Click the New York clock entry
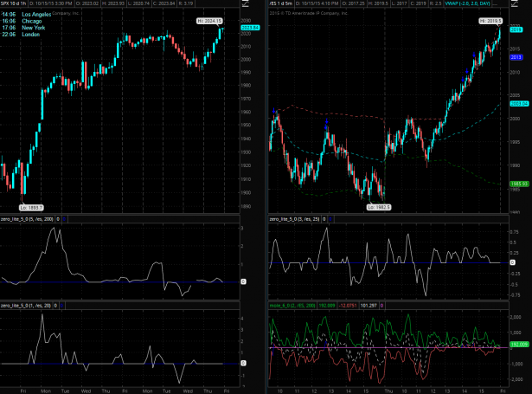The image size is (532, 394). click(x=26, y=28)
